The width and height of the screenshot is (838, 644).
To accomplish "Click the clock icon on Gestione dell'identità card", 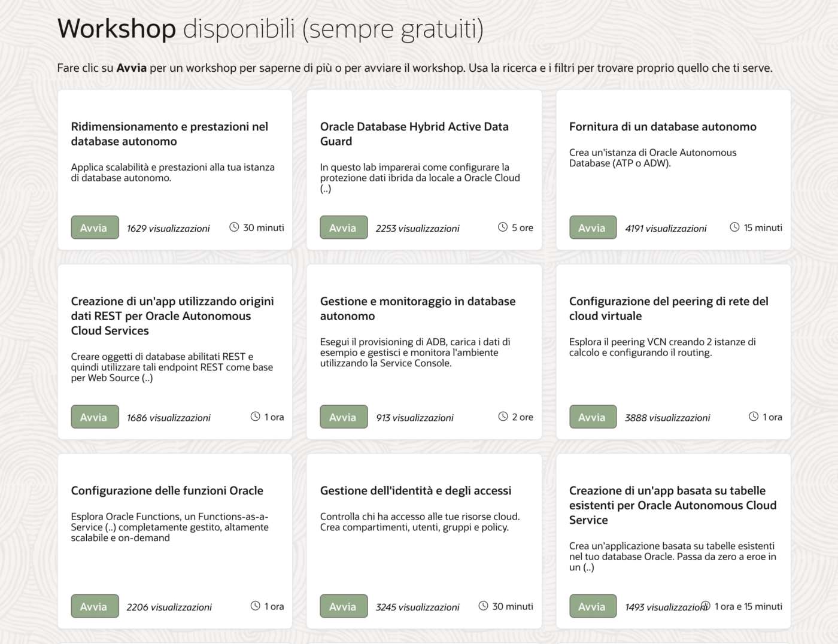I will click(x=483, y=606).
